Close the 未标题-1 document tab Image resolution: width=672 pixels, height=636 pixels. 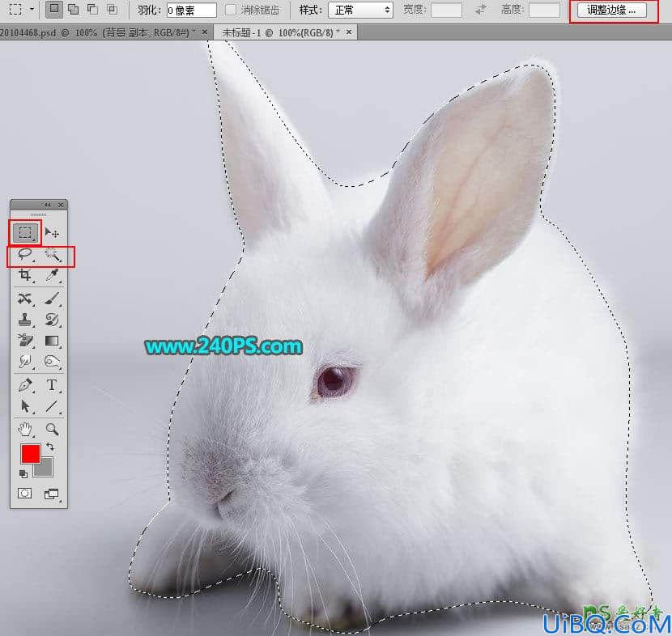[349, 32]
